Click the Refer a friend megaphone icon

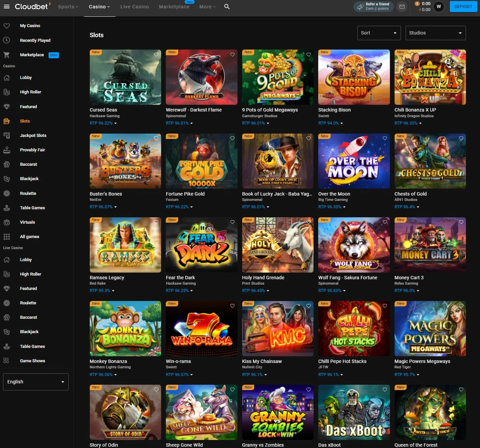(360, 7)
